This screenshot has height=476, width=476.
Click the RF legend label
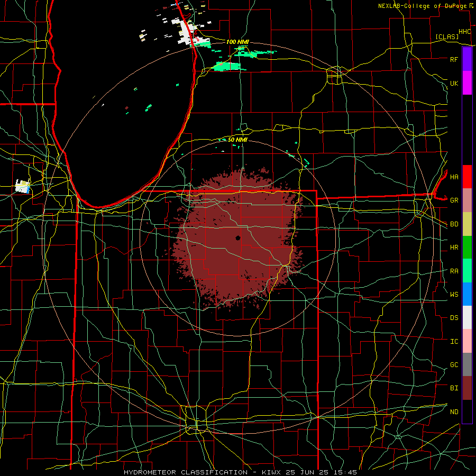tap(454, 59)
